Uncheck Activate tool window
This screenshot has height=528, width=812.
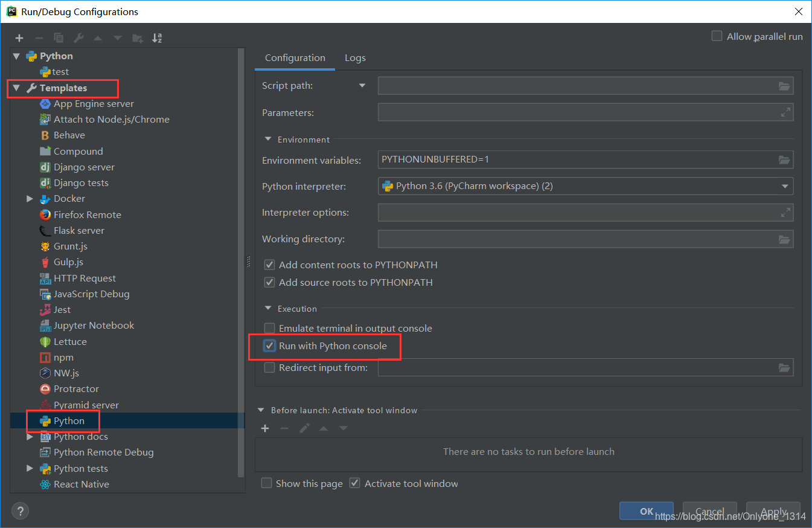point(355,483)
